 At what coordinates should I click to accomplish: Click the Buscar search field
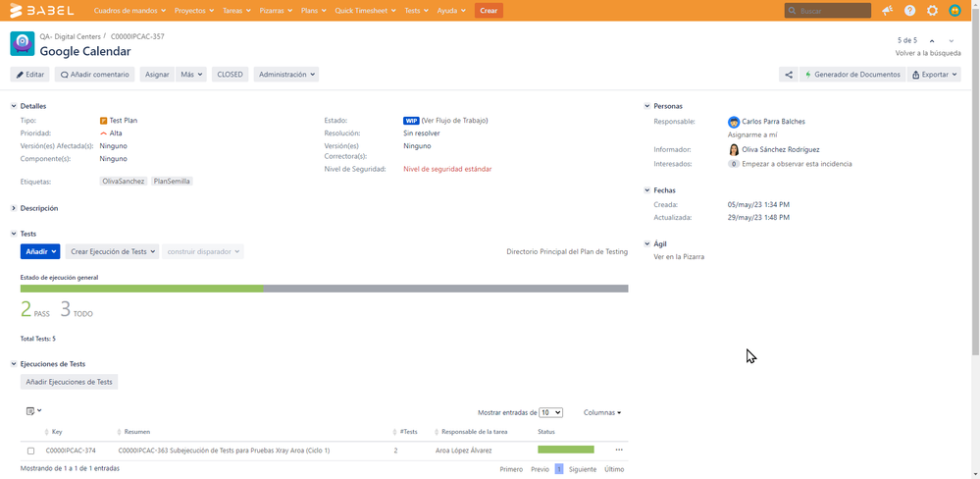pos(828,11)
